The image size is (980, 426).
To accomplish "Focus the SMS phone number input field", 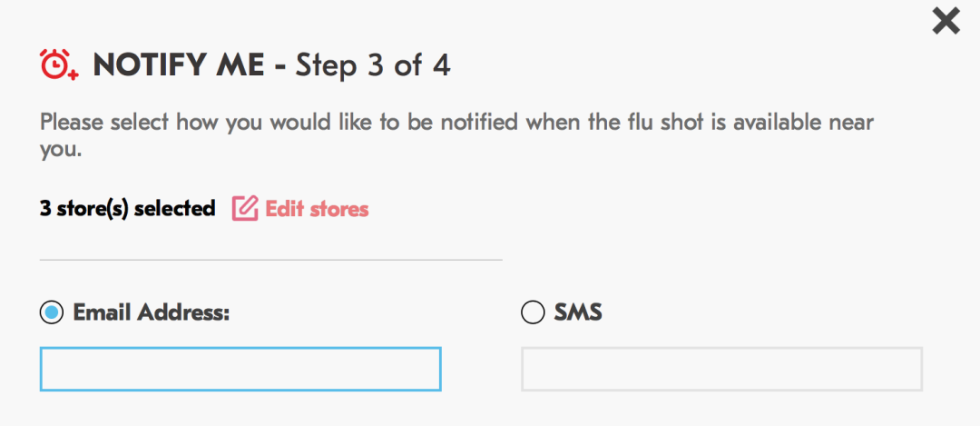I will point(722,369).
